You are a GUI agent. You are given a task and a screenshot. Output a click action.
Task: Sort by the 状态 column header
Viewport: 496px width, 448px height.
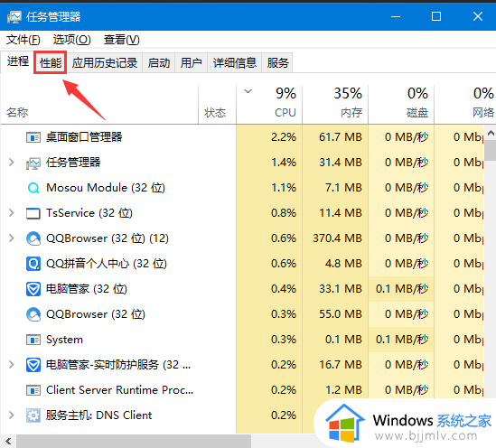[218, 105]
